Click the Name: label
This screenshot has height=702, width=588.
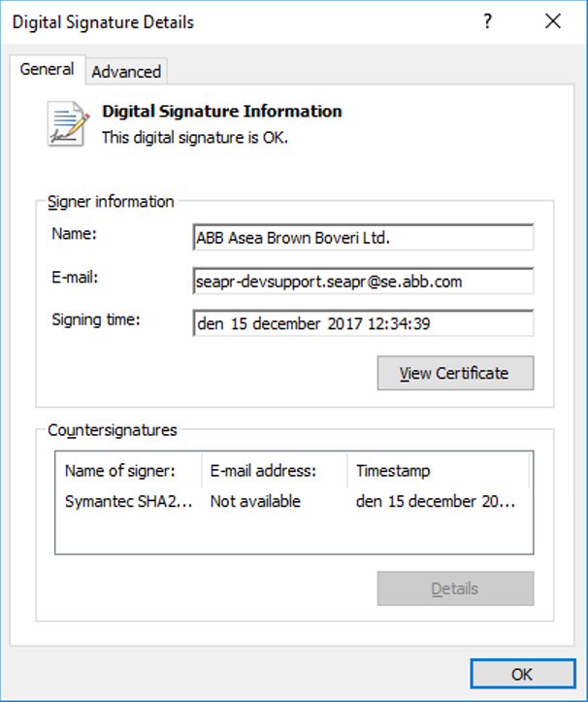tap(75, 234)
